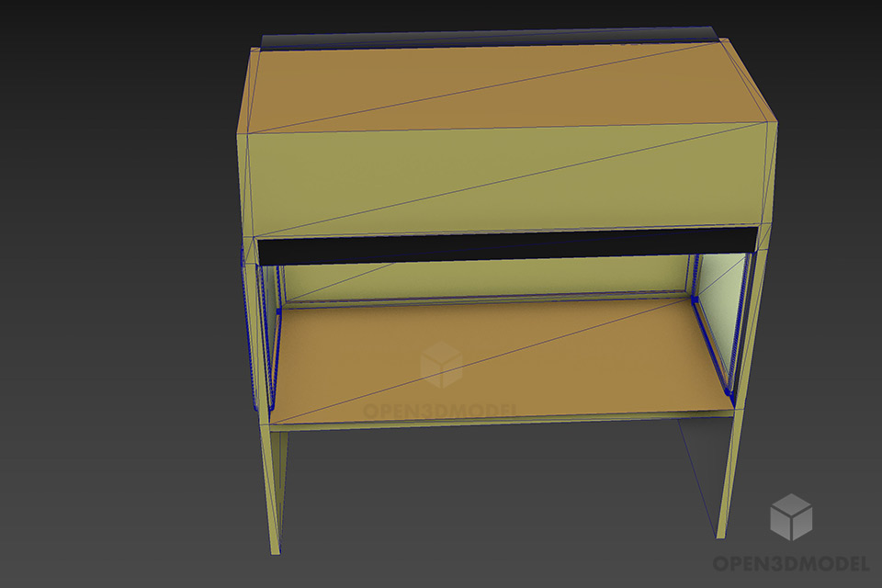882x588 pixels.
Task: Click the OPEN3DMODEL cube logo in bottom-right corner
Action: (790, 516)
